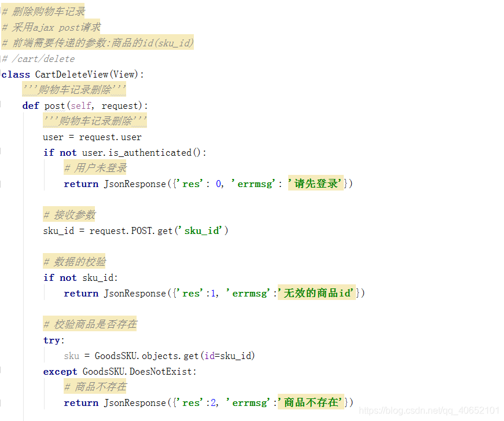Click the comment '# 商品不存在'

(95, 387)
